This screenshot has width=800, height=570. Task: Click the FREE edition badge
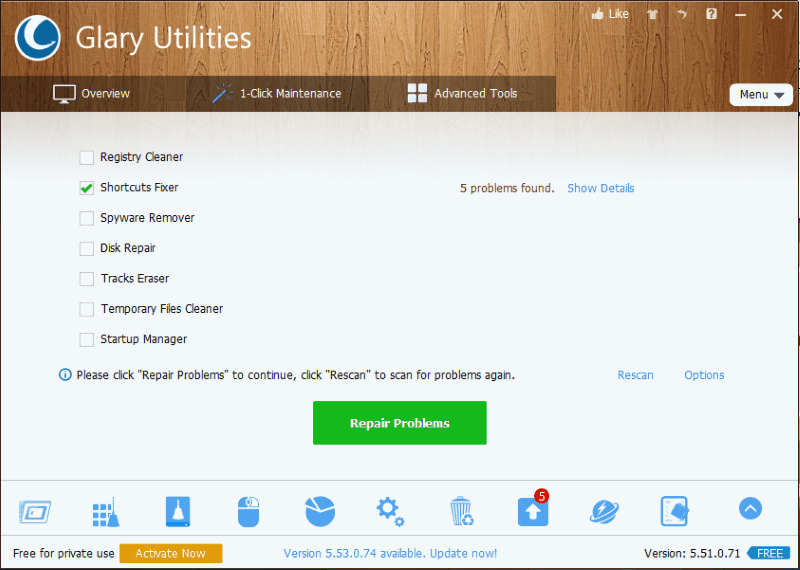click(x=769, y=554)
